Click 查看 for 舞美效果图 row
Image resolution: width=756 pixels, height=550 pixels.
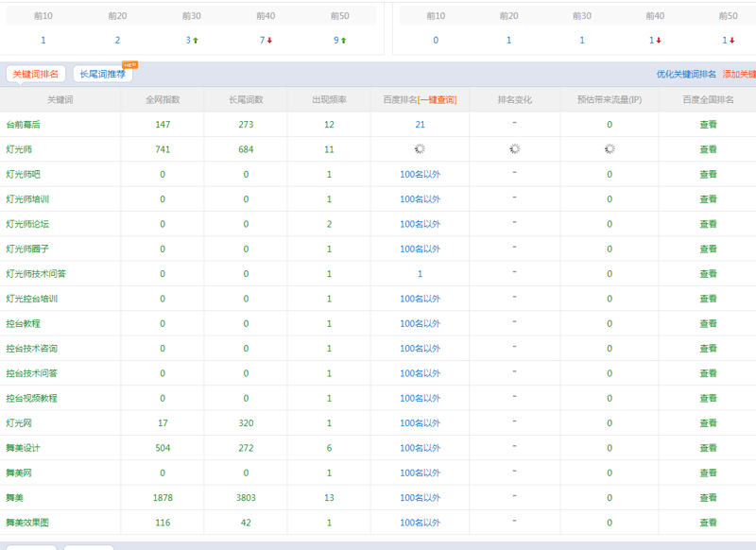click(708, 523)
